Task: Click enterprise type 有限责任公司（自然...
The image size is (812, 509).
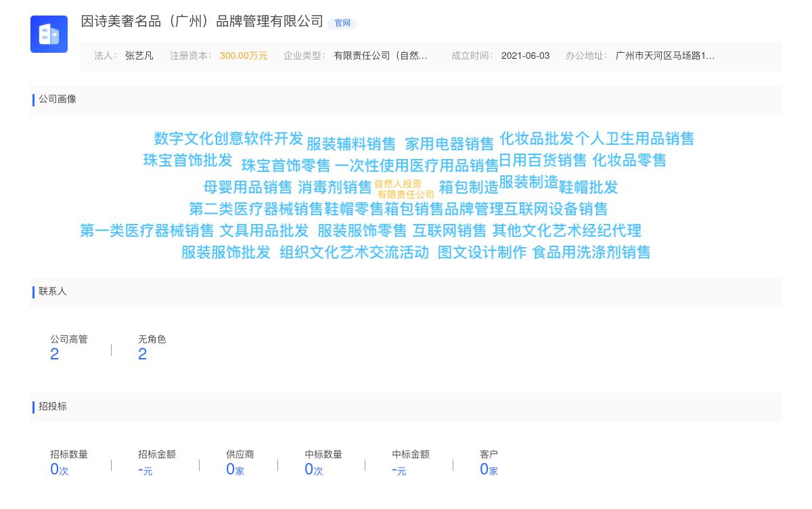Action: 380,56
